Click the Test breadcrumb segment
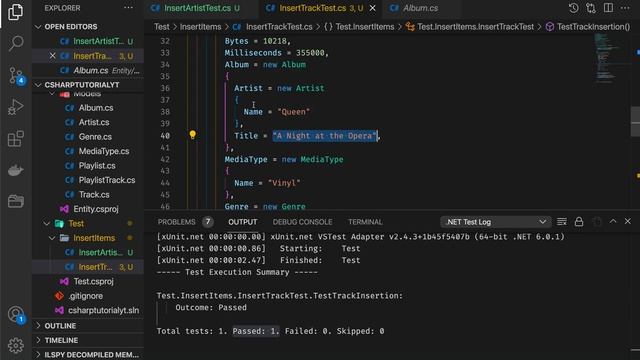This screenshot has height=360, width=640. (x=162, y=27)
